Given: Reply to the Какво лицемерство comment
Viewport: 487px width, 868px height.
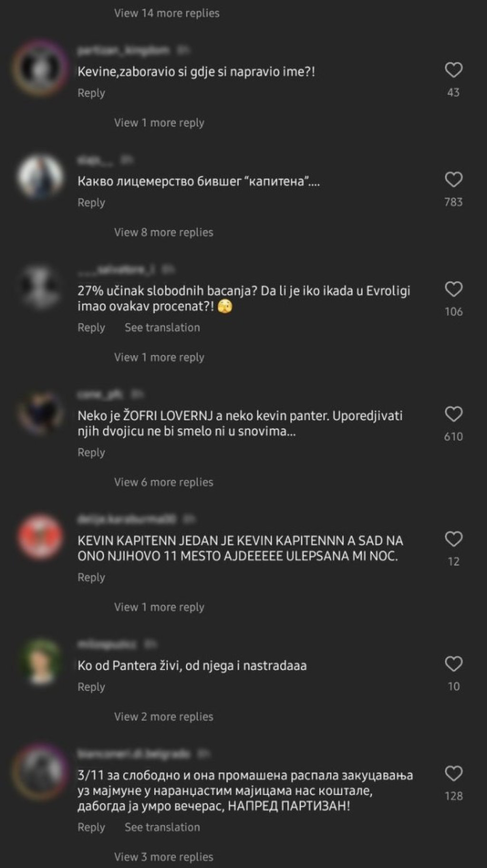Looking at the screenshot, I should pos(91,203).
